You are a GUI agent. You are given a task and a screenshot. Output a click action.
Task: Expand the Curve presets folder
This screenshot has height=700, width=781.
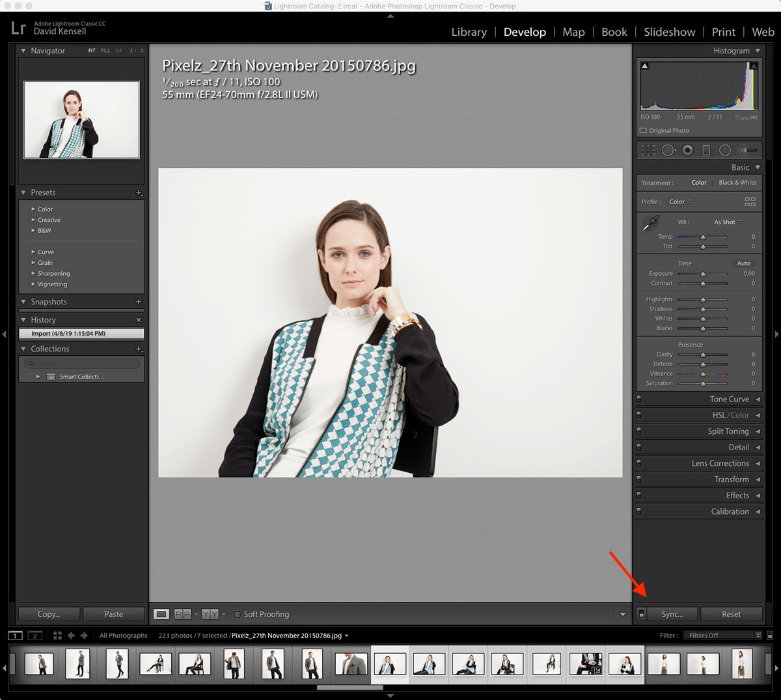[34, 252]
